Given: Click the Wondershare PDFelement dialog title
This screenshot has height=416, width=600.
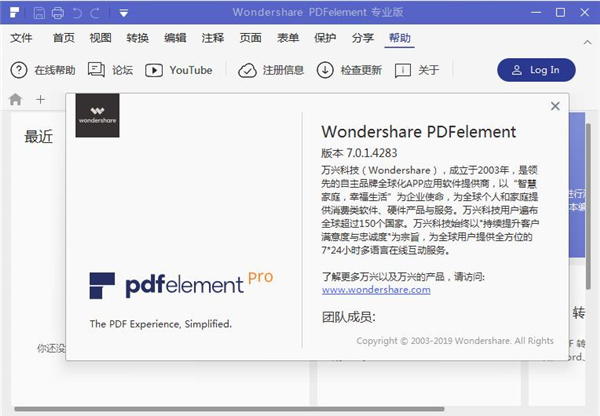Looking at the screenshot, I should (x=419, y=132).
